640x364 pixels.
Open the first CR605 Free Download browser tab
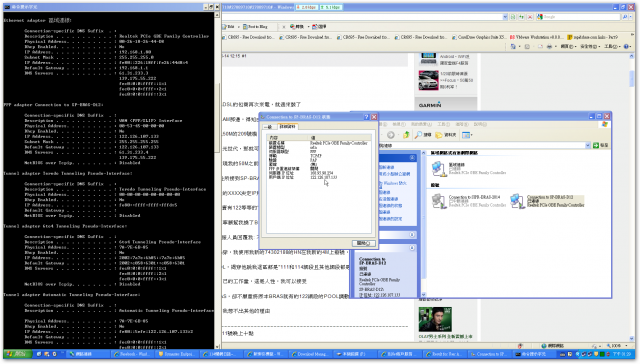click(x=249, y=37)
